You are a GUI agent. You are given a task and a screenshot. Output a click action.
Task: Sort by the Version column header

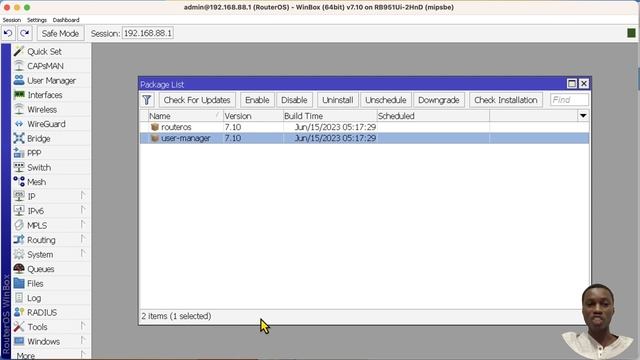tap(253, 116)
